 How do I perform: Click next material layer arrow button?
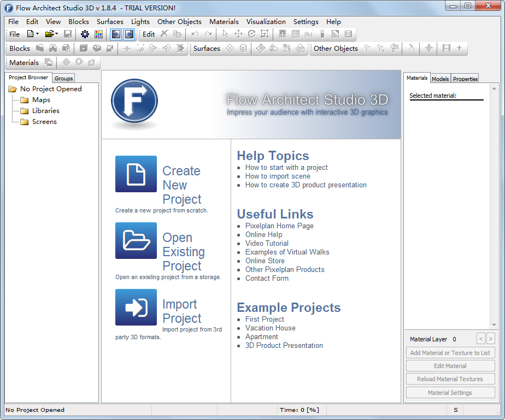(x=490, y=339)
